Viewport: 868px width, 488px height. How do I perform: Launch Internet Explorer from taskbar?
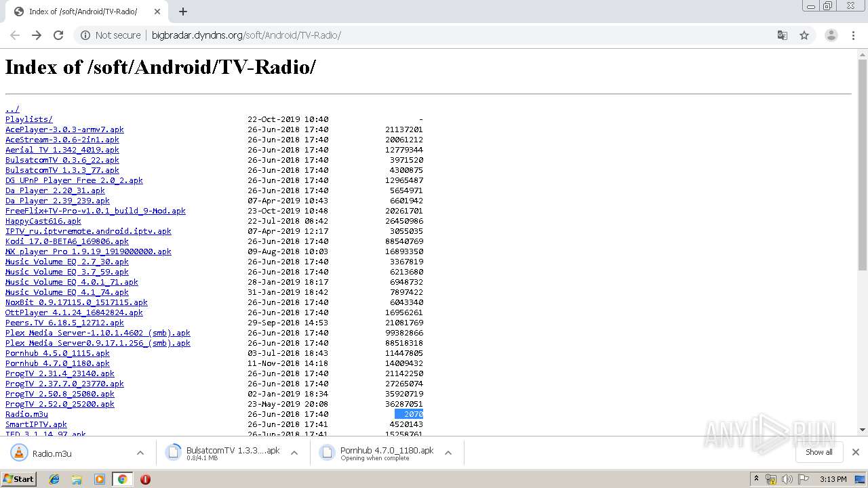click(x=54, y=479)
